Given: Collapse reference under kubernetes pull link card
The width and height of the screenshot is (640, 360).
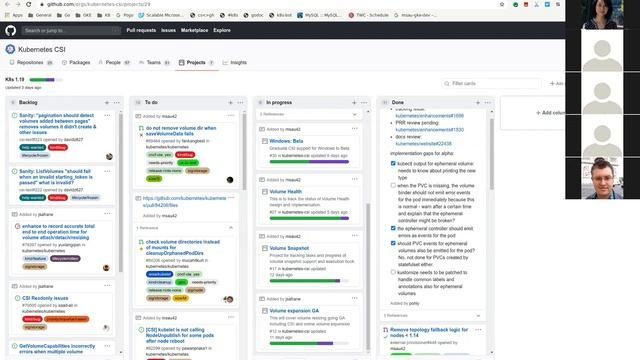Looking at the screenshot, I should [x=231, y=228].
